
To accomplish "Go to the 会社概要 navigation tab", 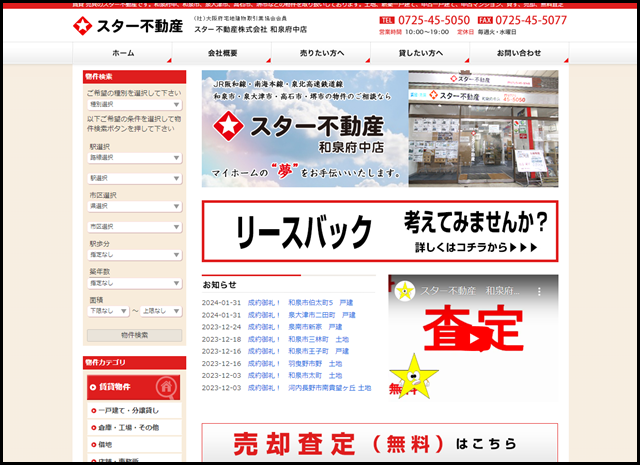I will 222,52.
